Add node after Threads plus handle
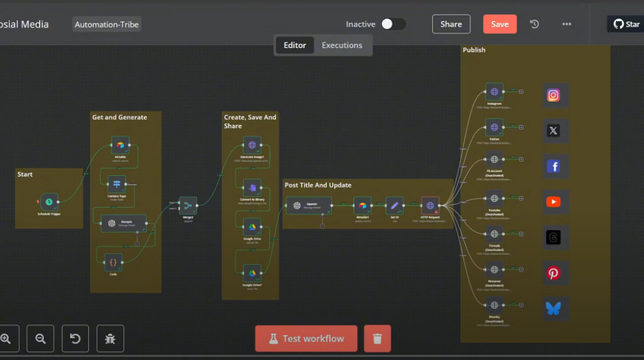Image resolution: width=644 pixels, height=360 pixels. 521,234
